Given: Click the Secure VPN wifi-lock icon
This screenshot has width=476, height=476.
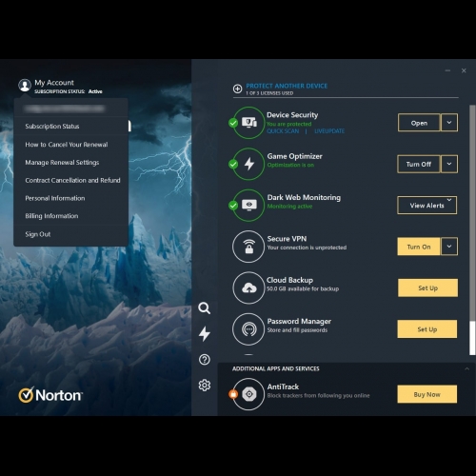Looking at the screenshot, I should click(248, 247).
